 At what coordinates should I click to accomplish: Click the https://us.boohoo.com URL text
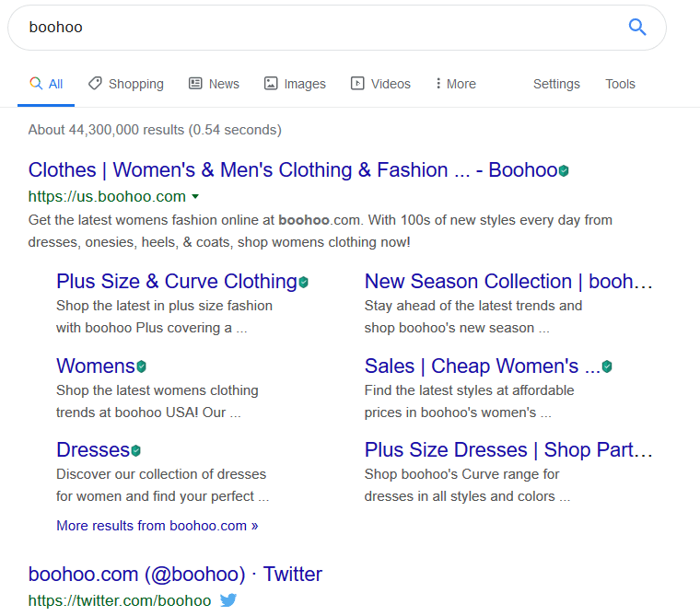click(x=107, y=196)
